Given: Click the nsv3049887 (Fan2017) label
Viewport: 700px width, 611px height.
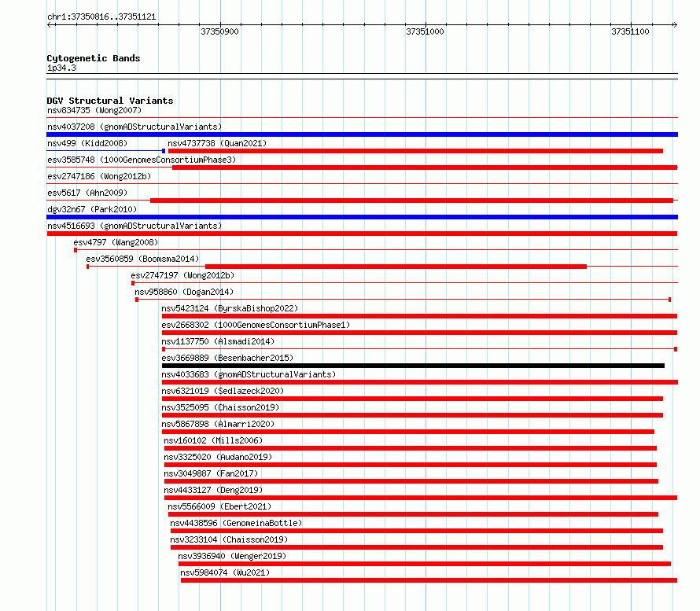Looking at the screenshot, I should (211, 473).
